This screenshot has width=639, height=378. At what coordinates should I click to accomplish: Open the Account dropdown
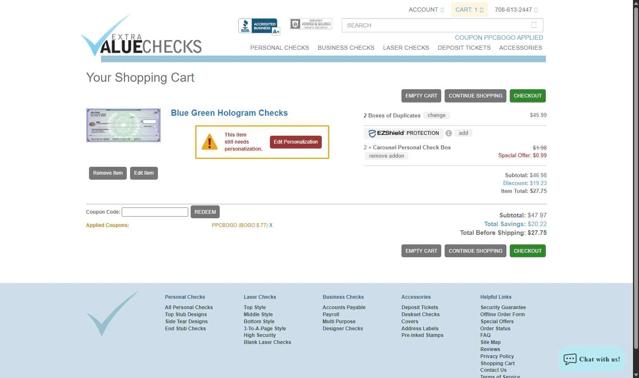click(x=426, y=9)
